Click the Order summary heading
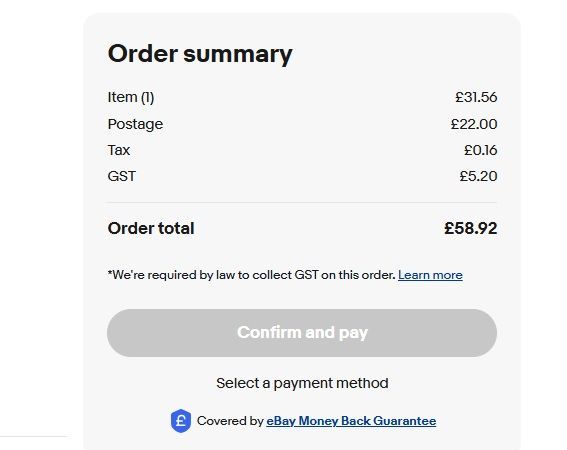The height and width of the screenshot is (450, 567). pos(200,54)
